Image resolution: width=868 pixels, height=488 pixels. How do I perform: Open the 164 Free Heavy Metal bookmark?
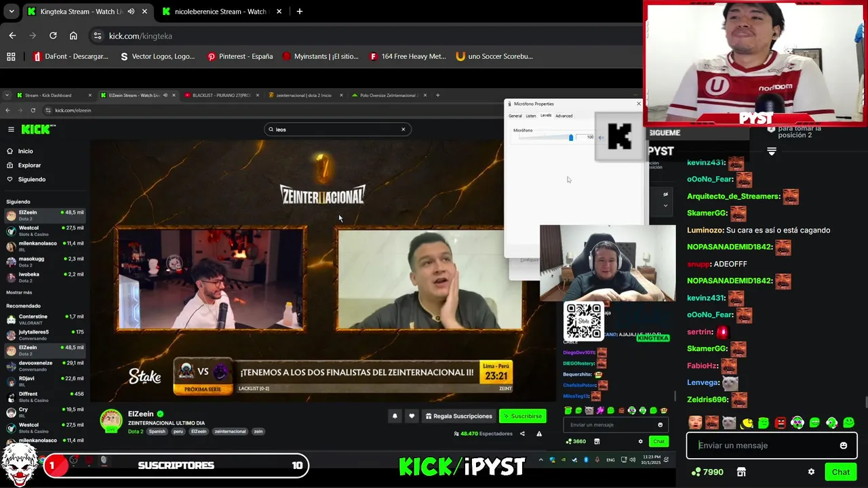pos(408,56)
